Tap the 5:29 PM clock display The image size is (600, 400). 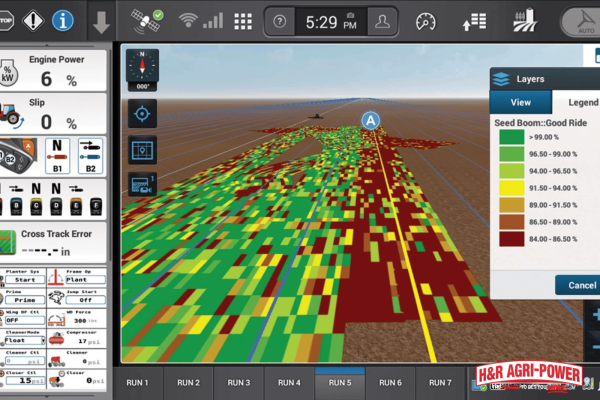331,22
